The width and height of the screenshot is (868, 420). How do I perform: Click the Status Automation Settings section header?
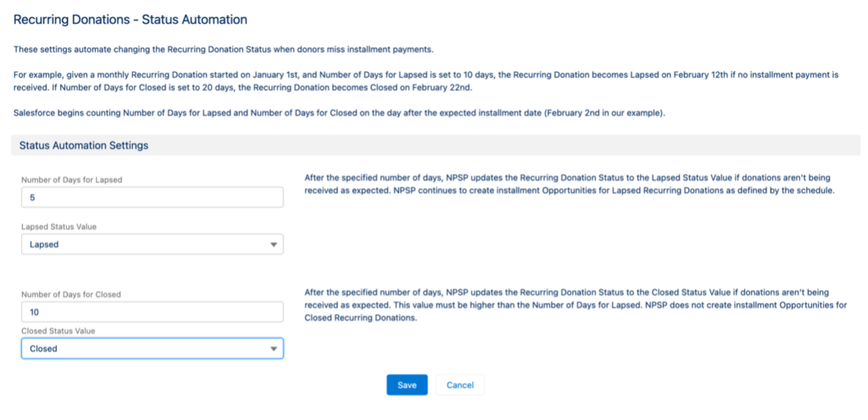click(84, 146)
